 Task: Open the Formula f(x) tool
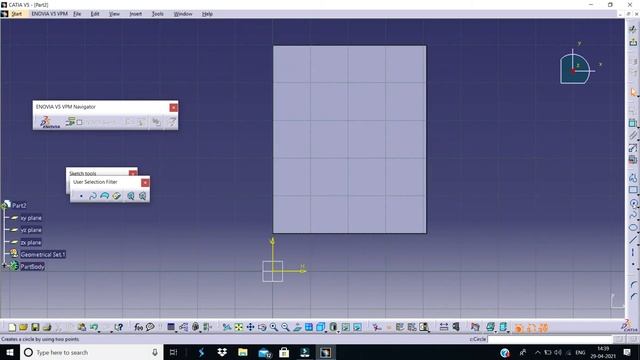point(138,327)
